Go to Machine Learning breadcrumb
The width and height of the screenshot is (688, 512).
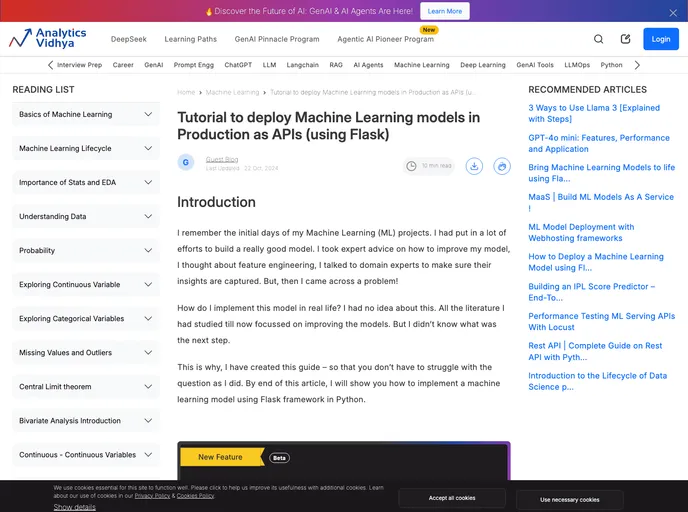232,93
